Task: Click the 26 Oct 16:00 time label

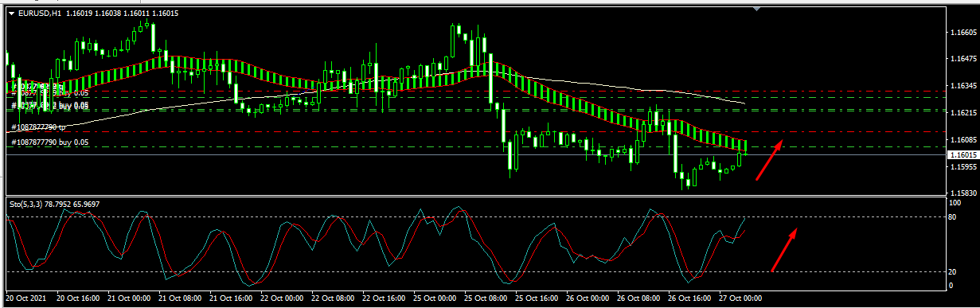Action: tap(689, 299)
